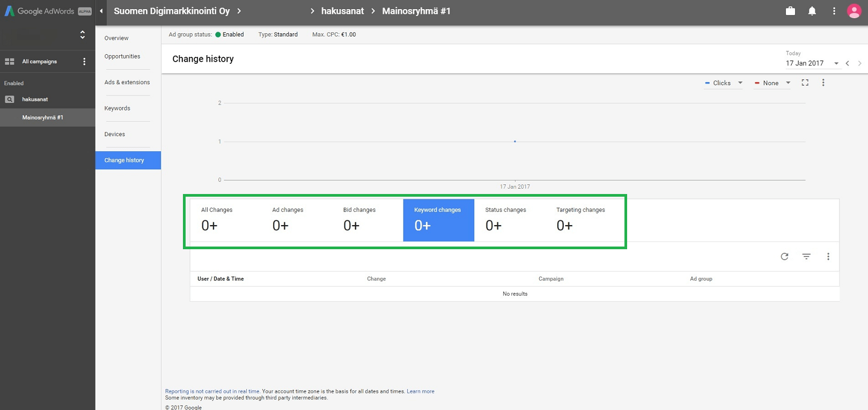The height and width of the screenshot is (410, 868).
Task: Go to next date range
Action: pos(859,63)
